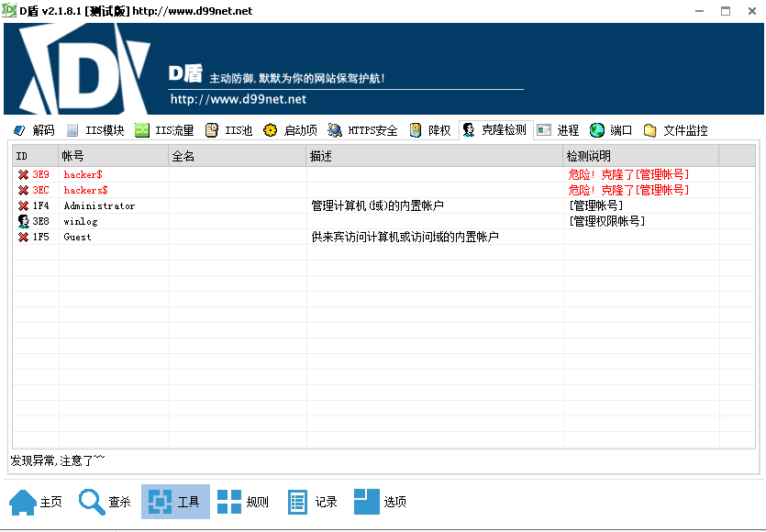Viewport: 766px width, 532px height.
Task: Click the 查杀 magnifier icon
Action: [92, 502]
